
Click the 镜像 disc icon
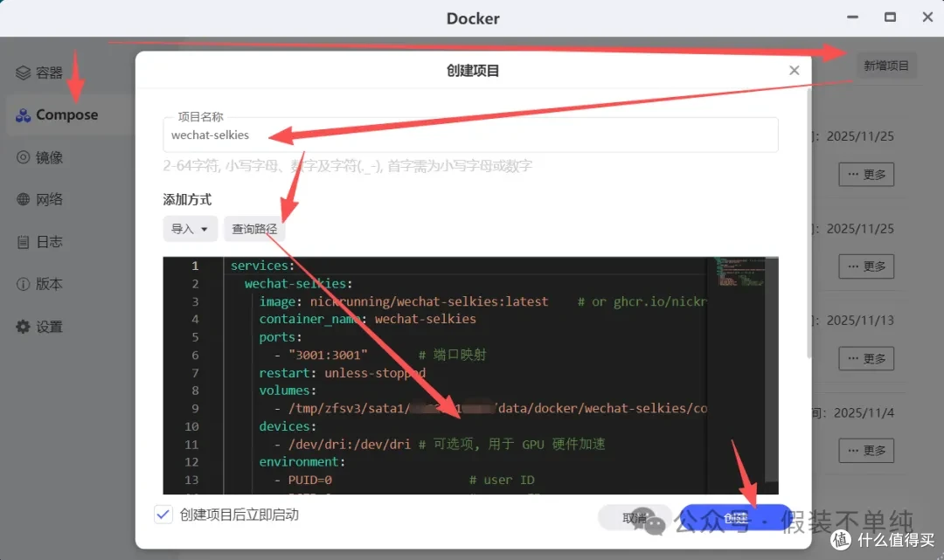pyautogui.click(x=23, y=157)
